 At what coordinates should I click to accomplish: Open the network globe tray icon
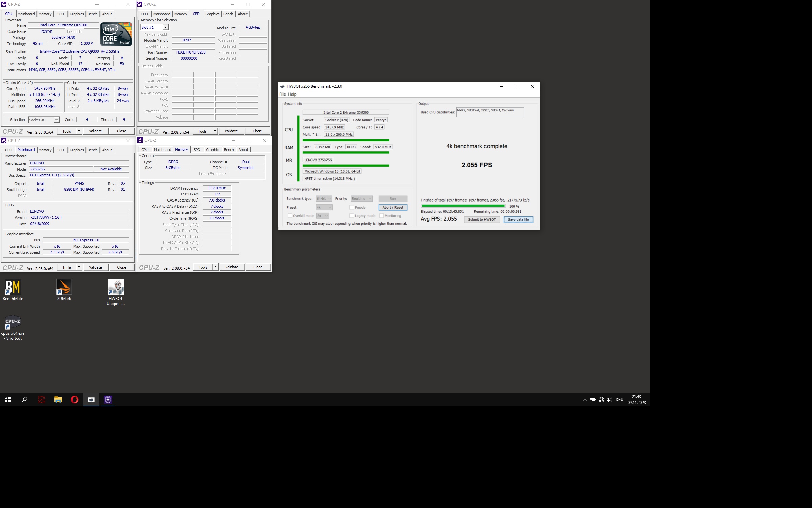point(601,400)
